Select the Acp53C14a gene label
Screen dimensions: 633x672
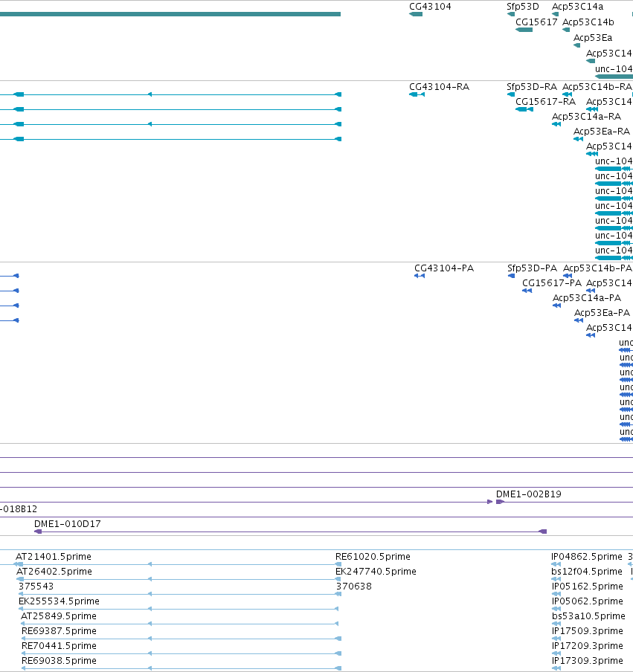coord(578,7)
